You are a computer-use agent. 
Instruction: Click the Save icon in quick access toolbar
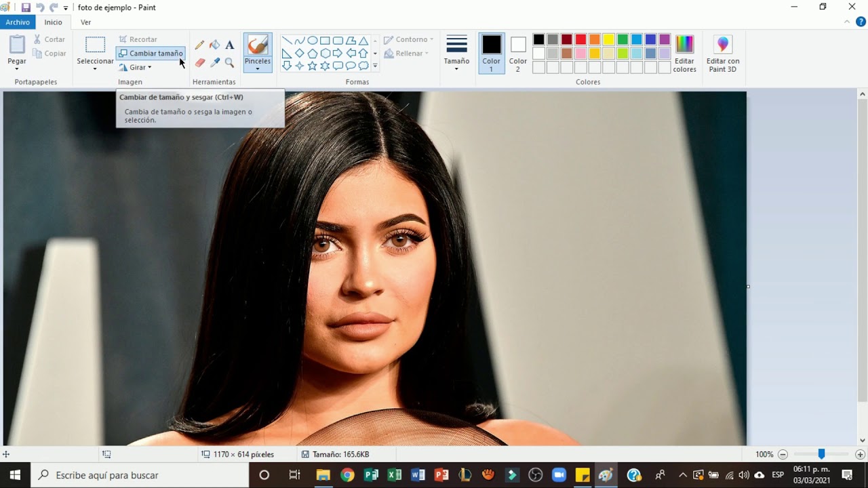(26, 7)
